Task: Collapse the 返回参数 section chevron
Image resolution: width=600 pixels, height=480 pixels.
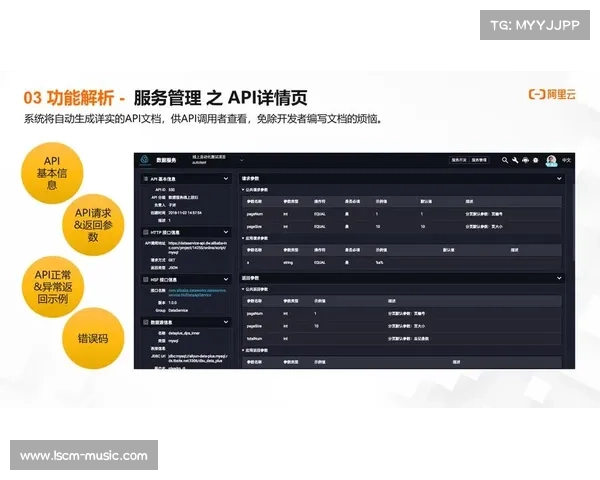Action: coord(559,278)
